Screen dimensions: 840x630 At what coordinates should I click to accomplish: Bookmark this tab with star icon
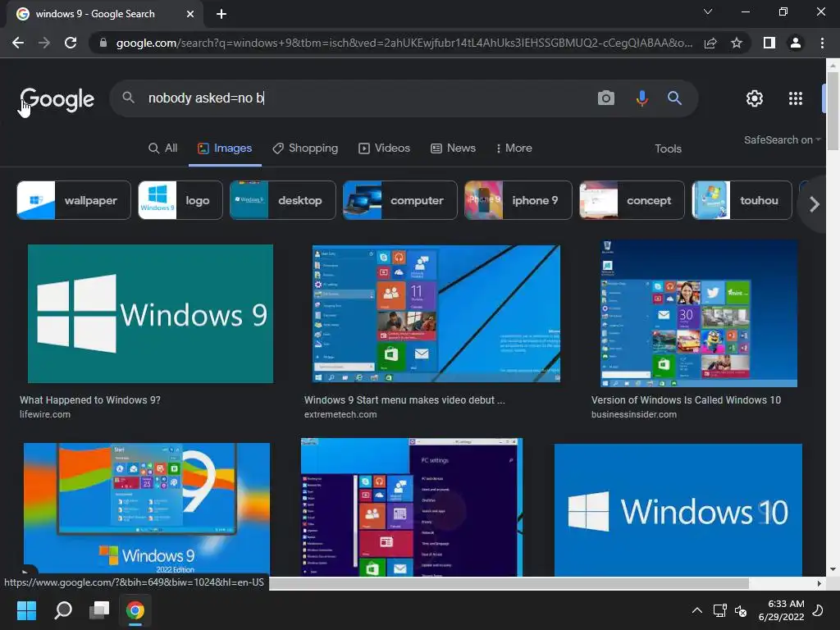[x=737, y=43]
